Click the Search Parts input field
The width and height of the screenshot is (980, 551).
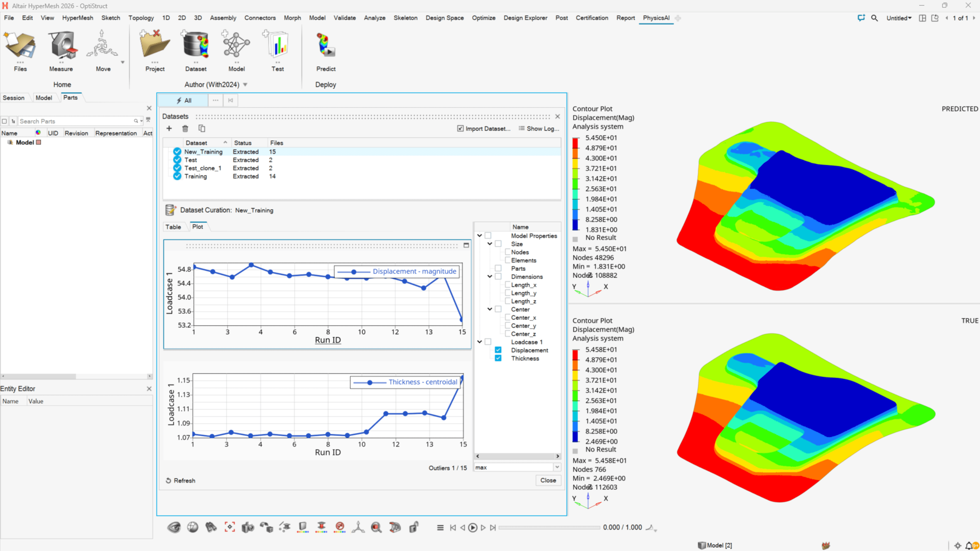point(76,121)
